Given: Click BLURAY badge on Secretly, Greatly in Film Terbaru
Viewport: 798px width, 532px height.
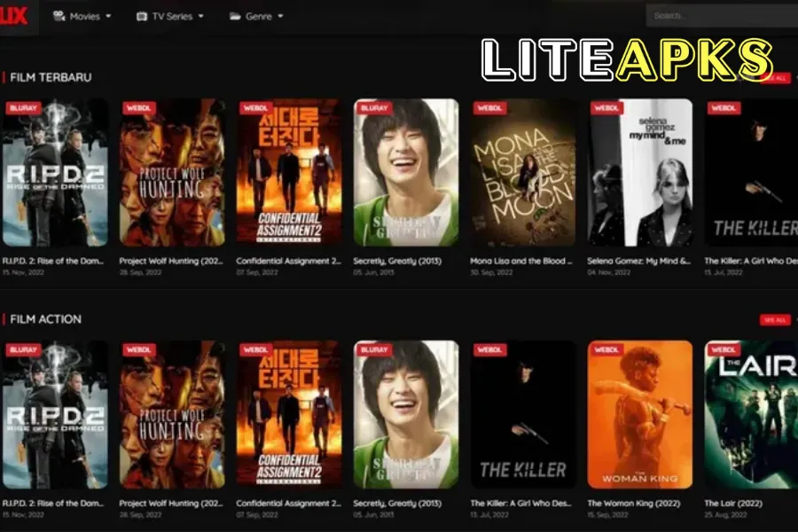Looking at the screenshot, I should pos(374,108).
